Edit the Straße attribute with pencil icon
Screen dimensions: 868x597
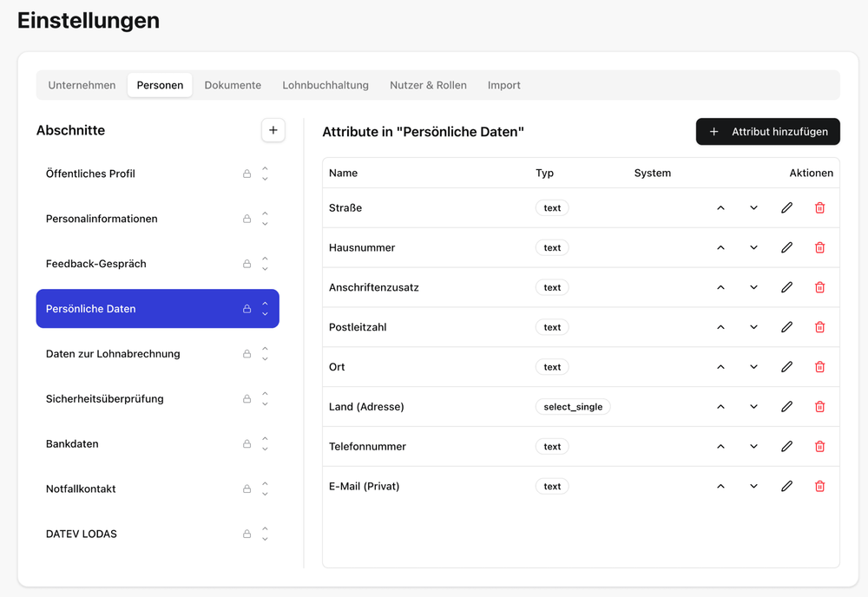(786, 208)
